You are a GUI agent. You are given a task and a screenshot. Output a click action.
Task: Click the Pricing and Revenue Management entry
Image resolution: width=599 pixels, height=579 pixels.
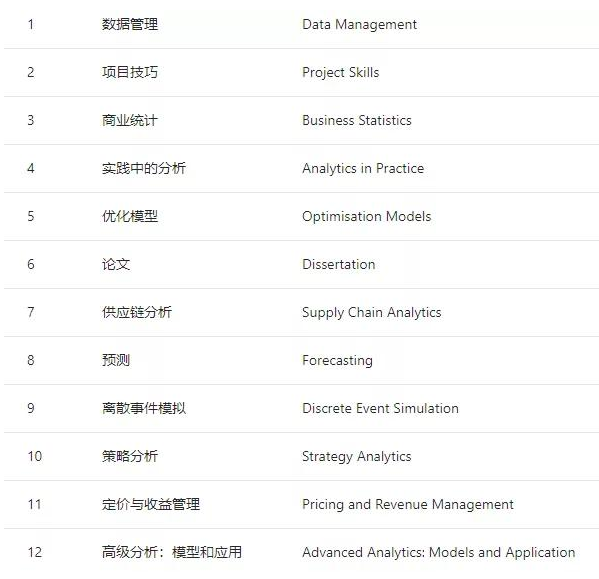pos(408,505)
